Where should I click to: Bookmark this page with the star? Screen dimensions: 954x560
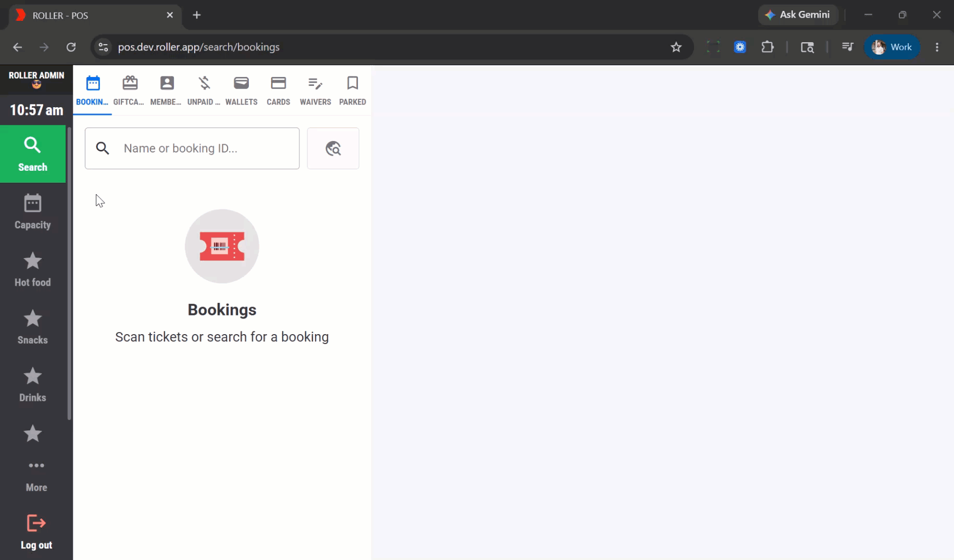(676, 47)
